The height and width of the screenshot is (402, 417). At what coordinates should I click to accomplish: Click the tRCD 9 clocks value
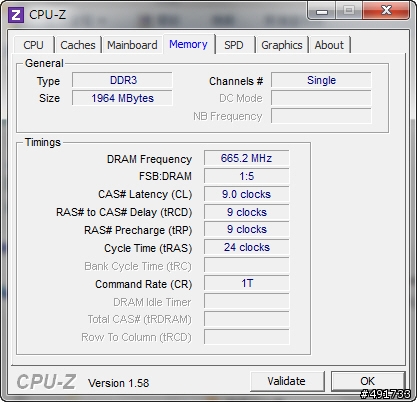pyautogui.click(x=247, y=212)
